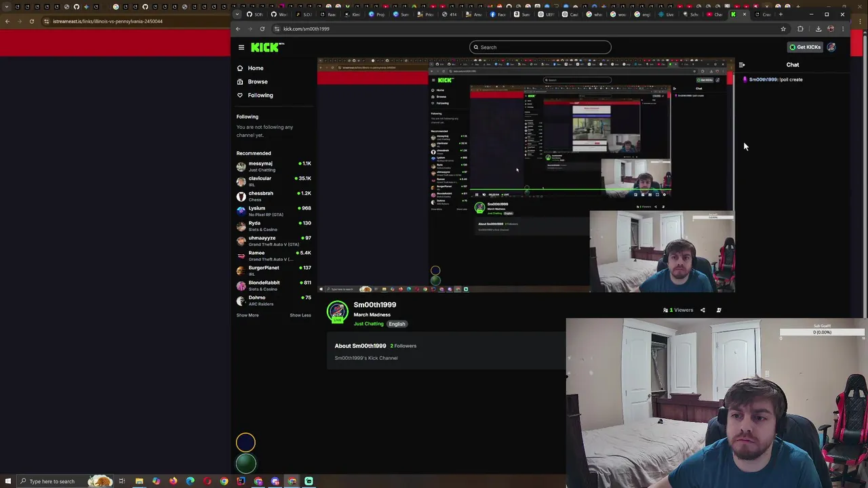Open recommended channel Lysium

pos(274,211)
